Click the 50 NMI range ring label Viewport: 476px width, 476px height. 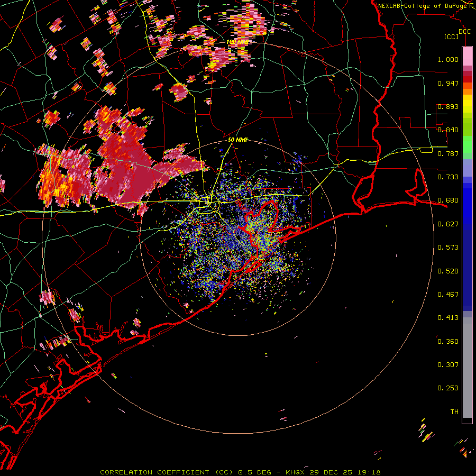[x=237, y=140]
